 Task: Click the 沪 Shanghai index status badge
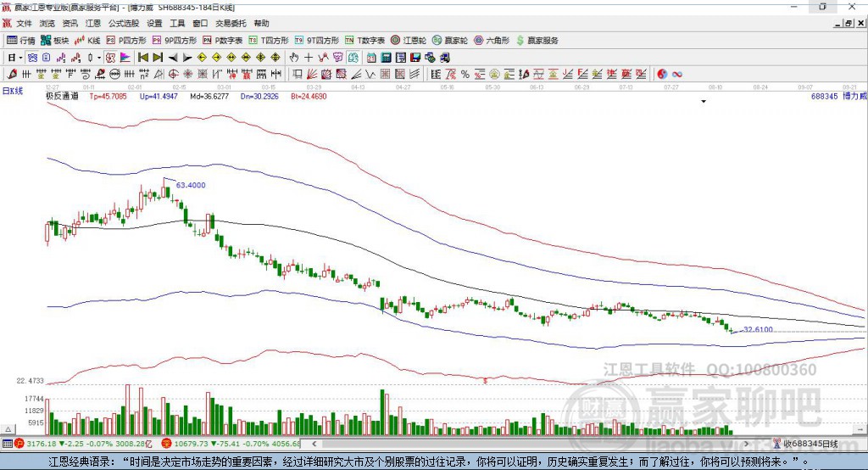19,444
